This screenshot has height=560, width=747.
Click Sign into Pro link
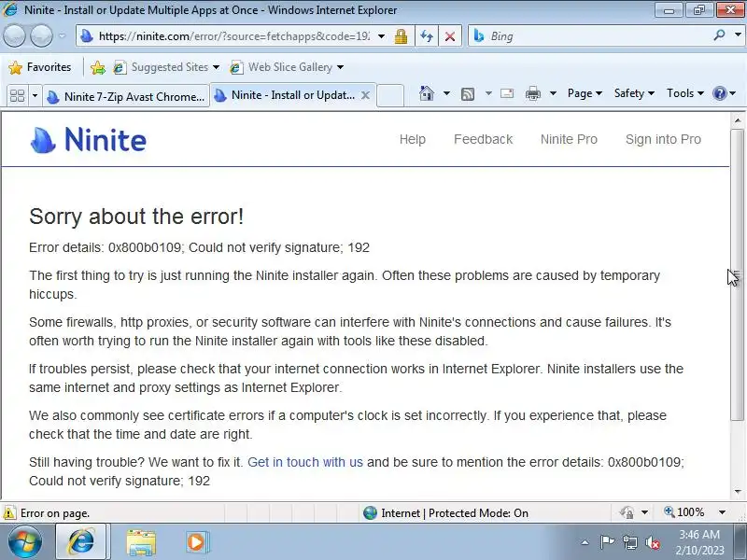pyautogui.click(x=663, y=139)
